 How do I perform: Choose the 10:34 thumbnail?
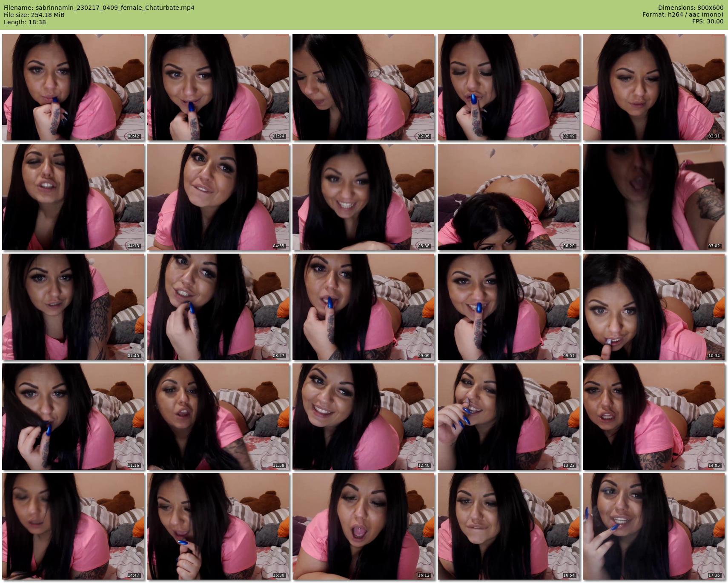pos(654,307)
